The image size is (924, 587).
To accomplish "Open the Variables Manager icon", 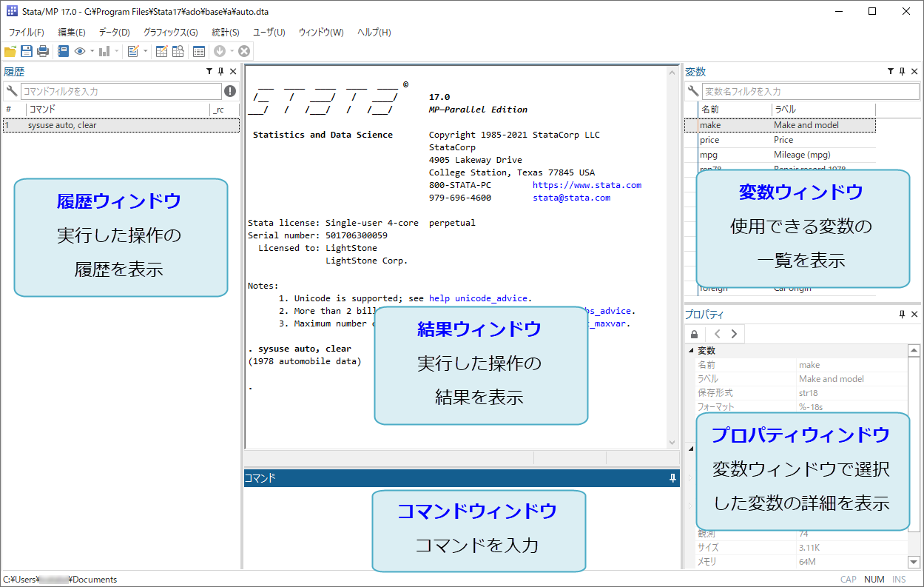I will (x=199, y=51).
